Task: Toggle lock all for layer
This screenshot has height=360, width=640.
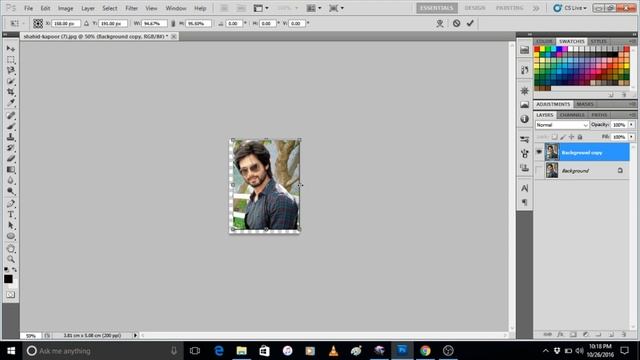Action: point(580,137)
